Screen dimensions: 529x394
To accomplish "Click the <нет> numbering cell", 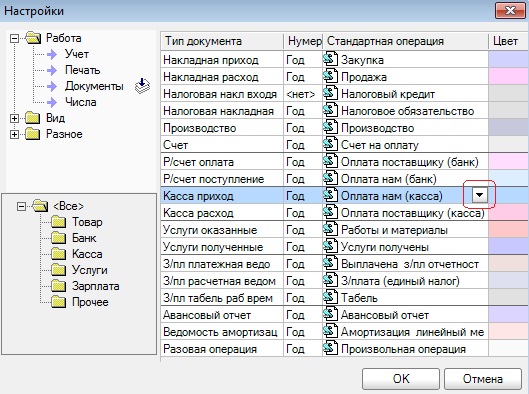I will coord(303,94).
